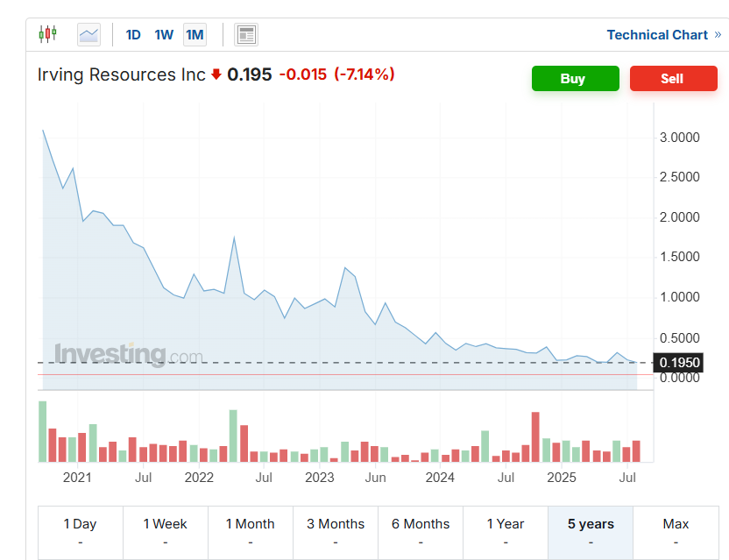Click the 2.5000 price axis label
Image resolution: width=729 pixels, height=560 pixels.
(680, 177)
